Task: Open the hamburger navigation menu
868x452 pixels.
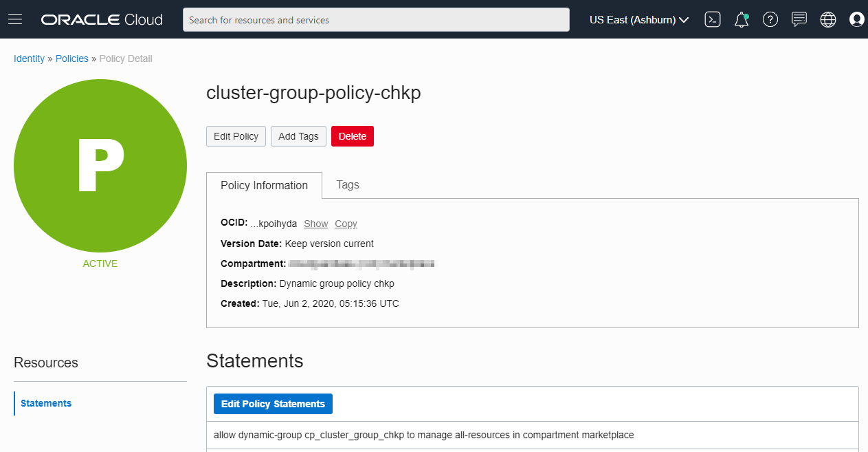Action: coord(15,19)
